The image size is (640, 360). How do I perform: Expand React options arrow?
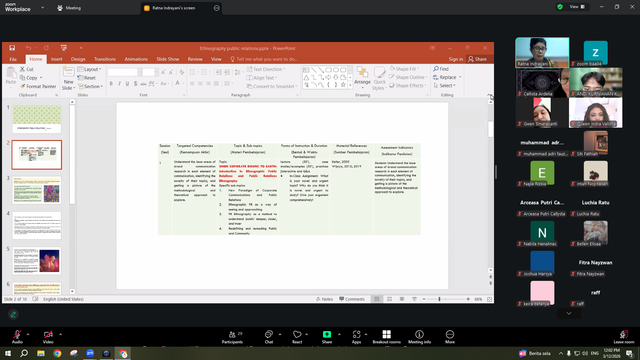click(307, 334)
